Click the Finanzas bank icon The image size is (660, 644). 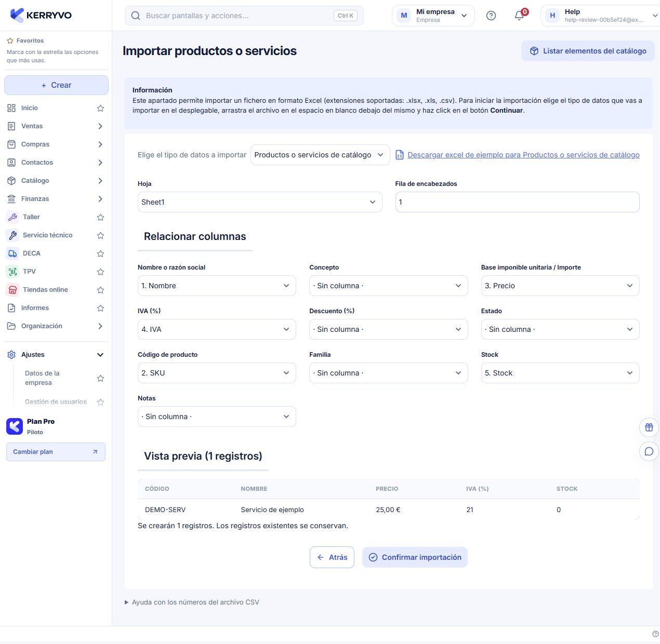tap(11, 199)
